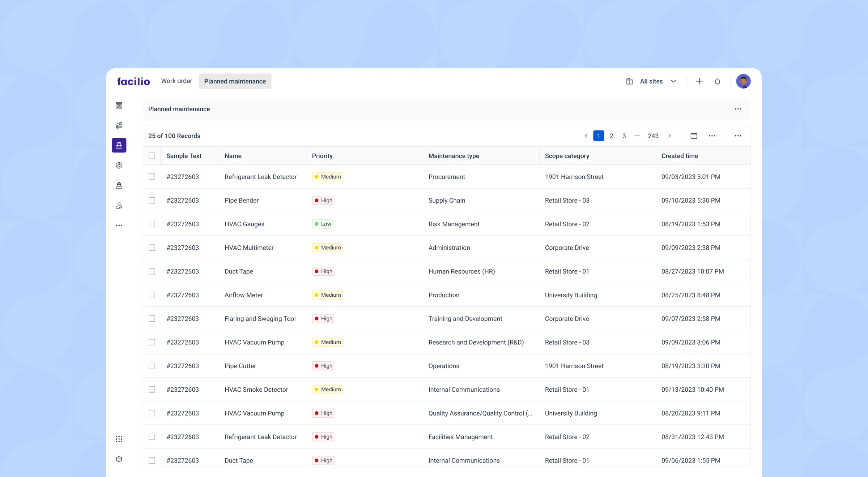
Task: Open the settings gear in sidebar
Action: (119, 459)
